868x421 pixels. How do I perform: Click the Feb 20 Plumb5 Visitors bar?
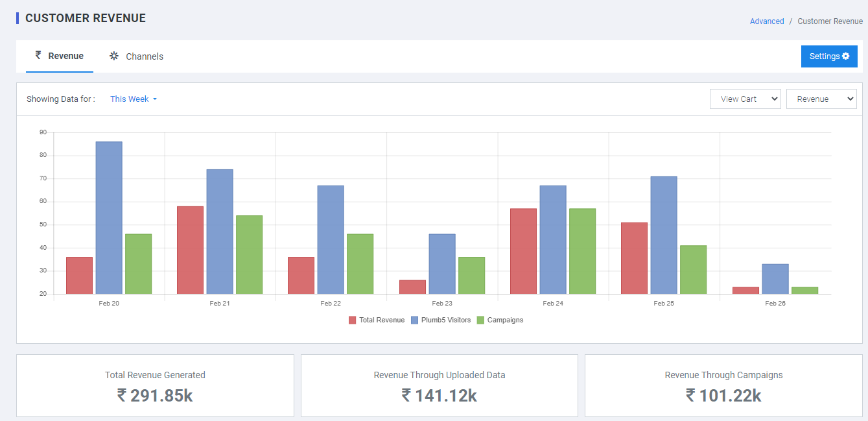pos(109,217)
